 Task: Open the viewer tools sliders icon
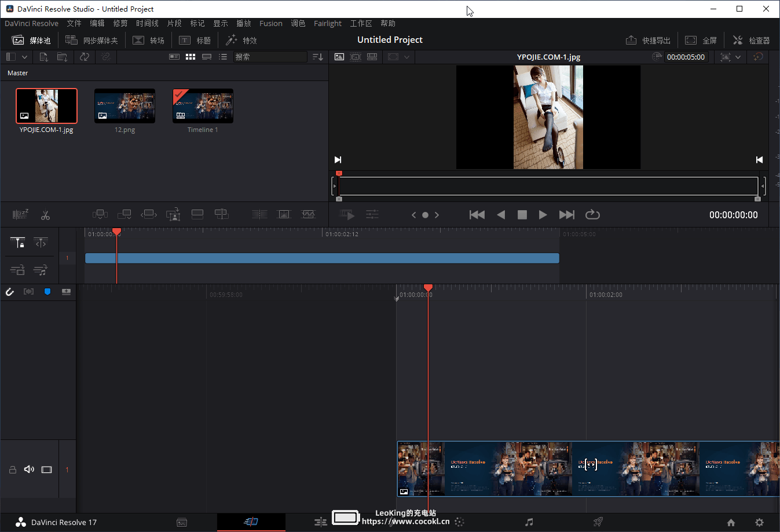372,215
